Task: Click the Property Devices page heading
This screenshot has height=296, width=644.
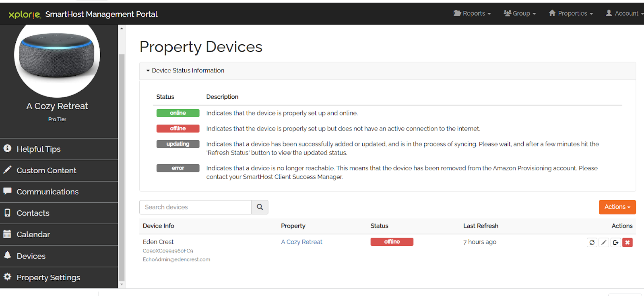Action: coord(201,47)
